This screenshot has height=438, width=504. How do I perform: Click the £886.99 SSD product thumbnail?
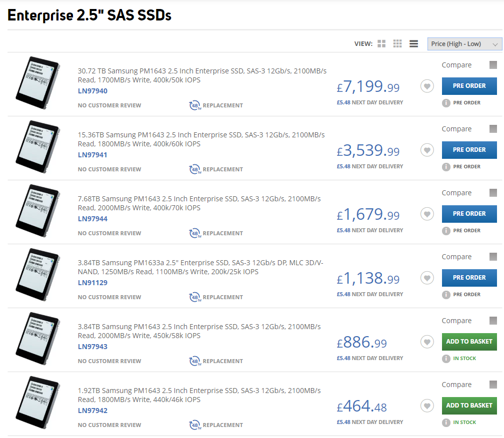pyautogui.click(x=38, y=339)
